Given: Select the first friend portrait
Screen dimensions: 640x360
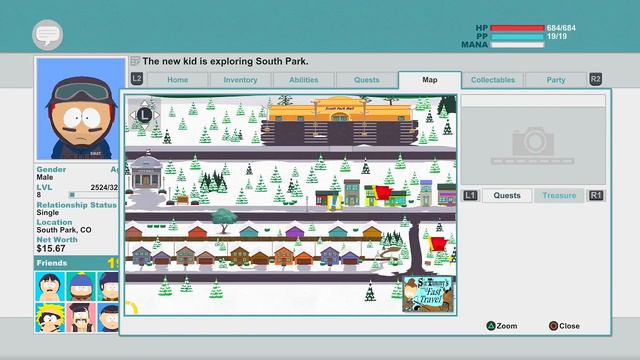Looking at the screenshot, I should pyautogui.click(x=50, y=287).
